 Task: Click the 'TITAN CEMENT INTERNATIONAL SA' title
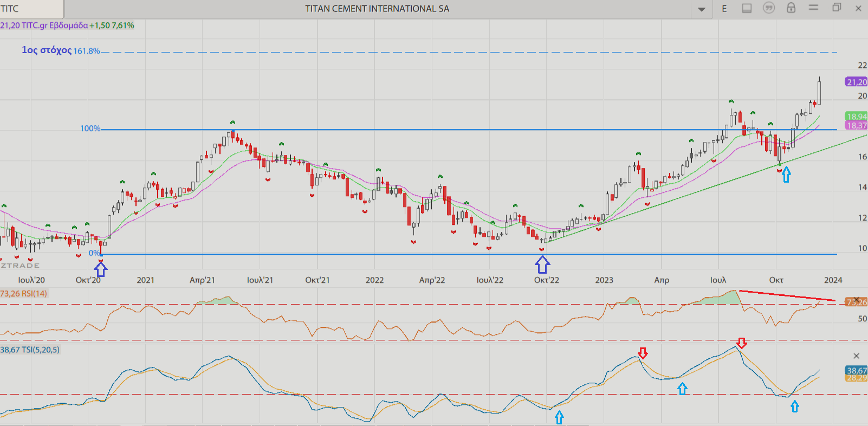[x=377, y=9]
